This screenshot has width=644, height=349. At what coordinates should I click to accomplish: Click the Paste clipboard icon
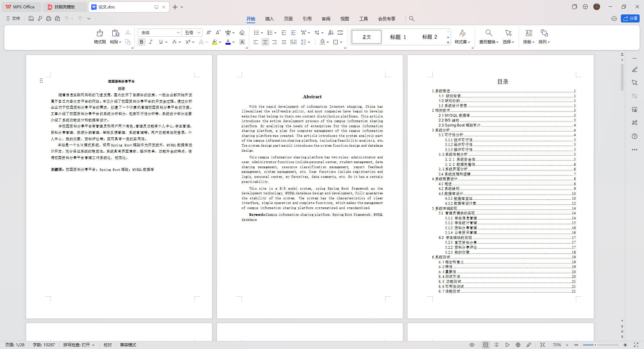[115, 33]
